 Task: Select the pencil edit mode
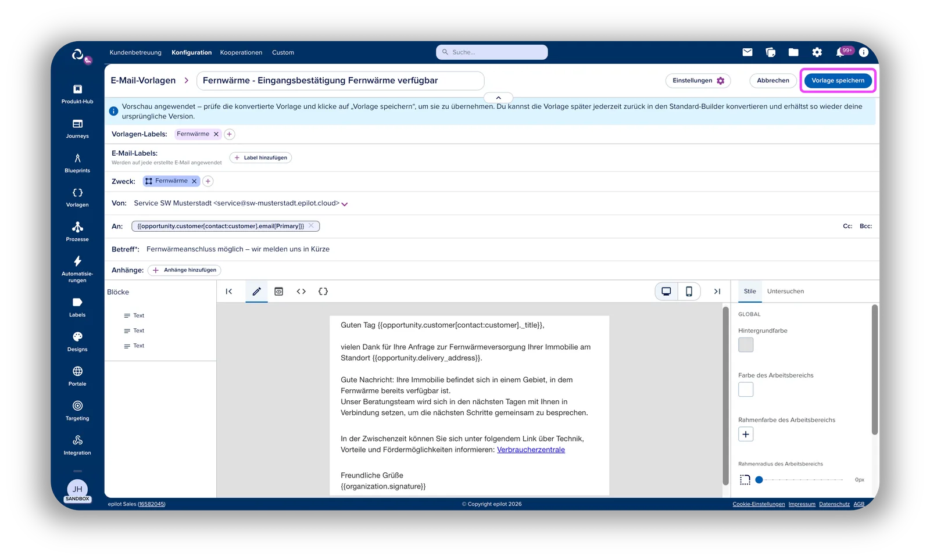click(x=256, y=292)
